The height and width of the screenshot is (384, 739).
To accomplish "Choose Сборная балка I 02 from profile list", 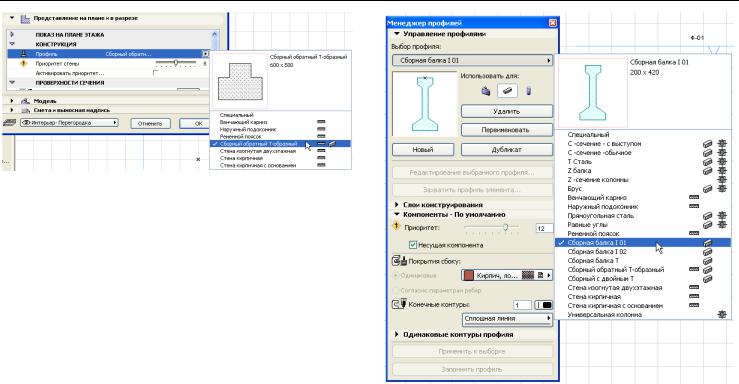I will (597, 252).
